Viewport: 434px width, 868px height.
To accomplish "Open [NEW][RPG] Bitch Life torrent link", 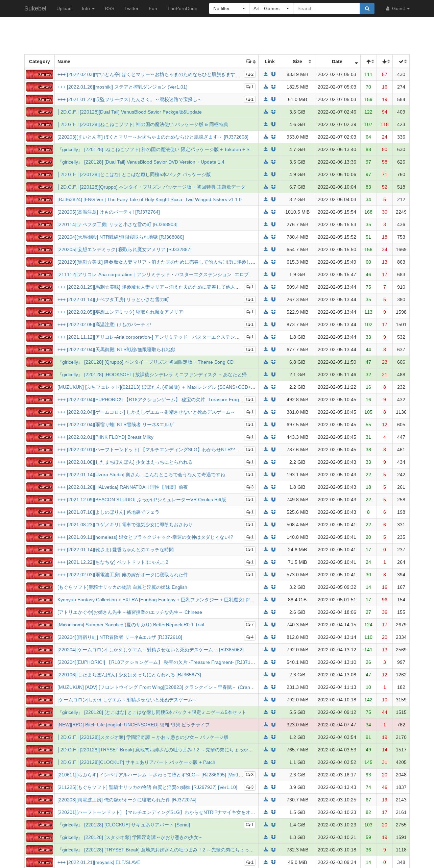I will 134,725.
